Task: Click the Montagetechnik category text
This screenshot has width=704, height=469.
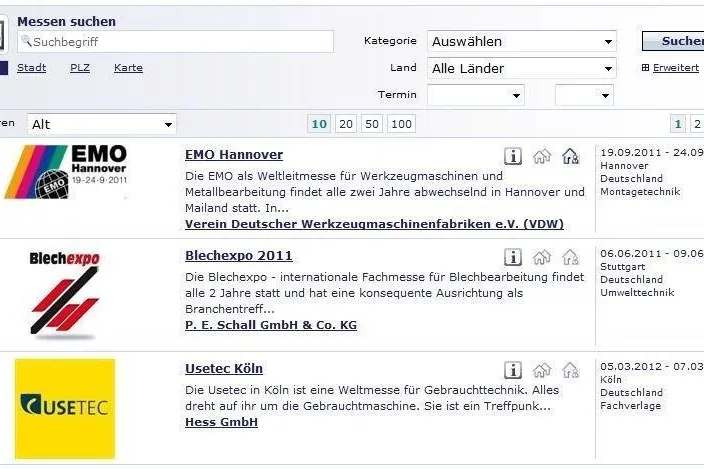Action: coord(640,192)
